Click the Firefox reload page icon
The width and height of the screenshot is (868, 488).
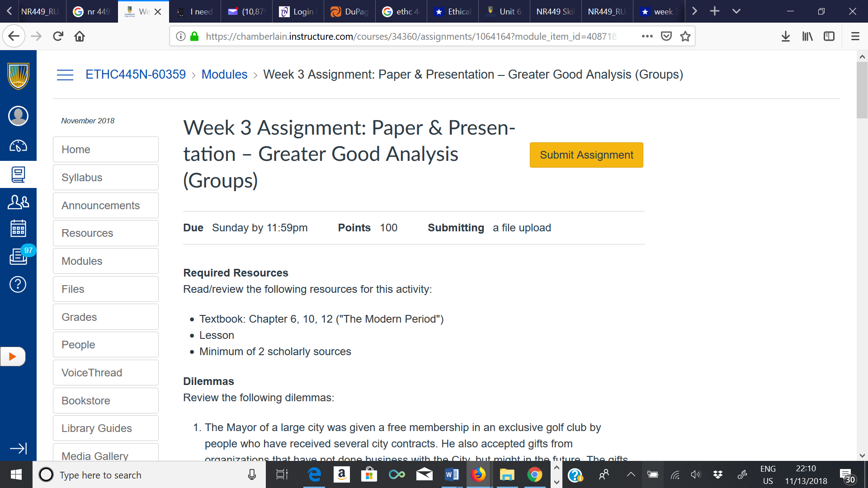pyautogui.click(x=58, y=36)
